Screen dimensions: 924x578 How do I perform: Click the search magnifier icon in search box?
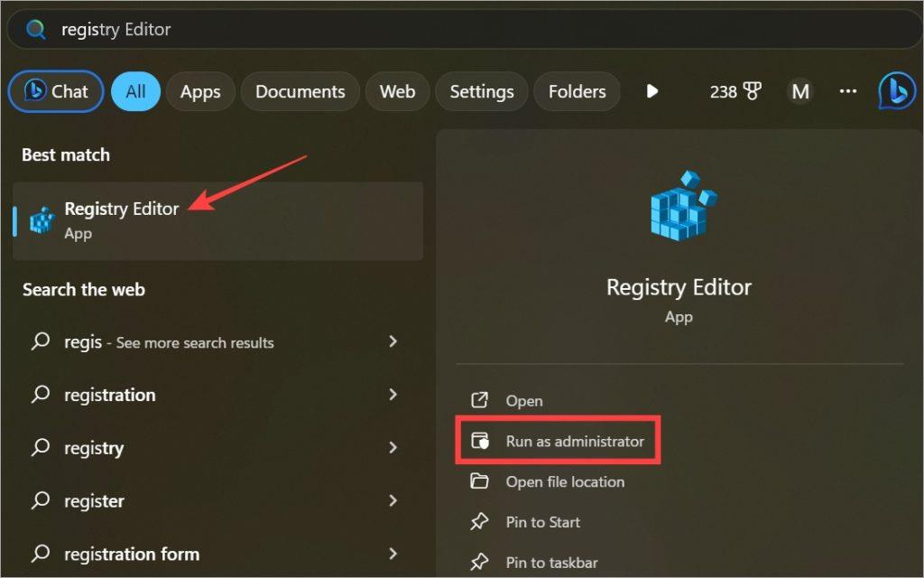coord(36,29)
